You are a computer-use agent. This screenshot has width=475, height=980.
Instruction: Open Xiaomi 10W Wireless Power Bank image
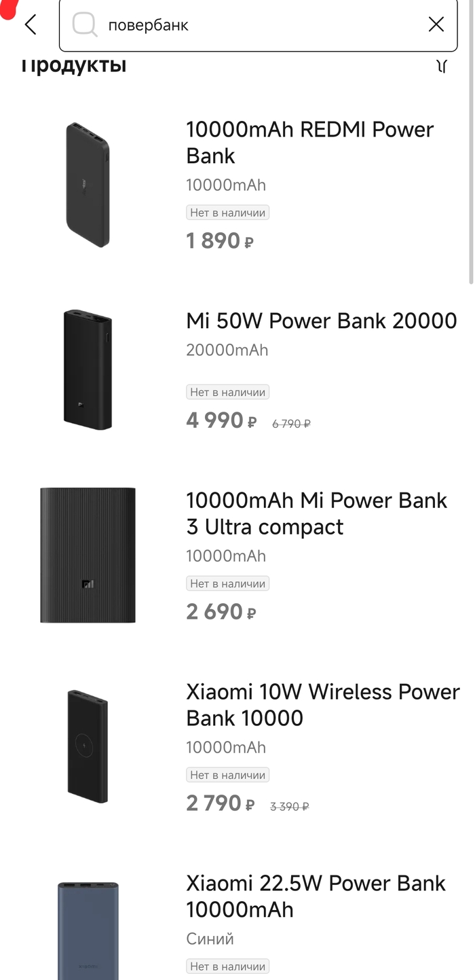click(x=88, y=746)
